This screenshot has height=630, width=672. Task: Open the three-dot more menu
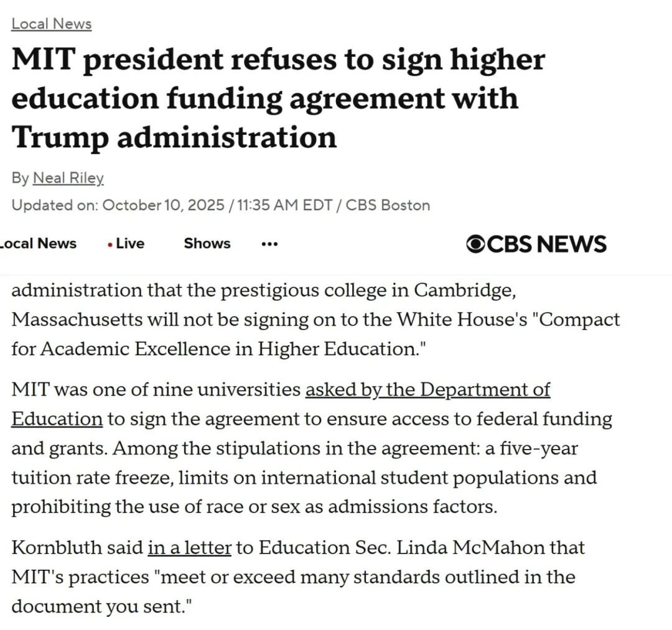(269, 244)
